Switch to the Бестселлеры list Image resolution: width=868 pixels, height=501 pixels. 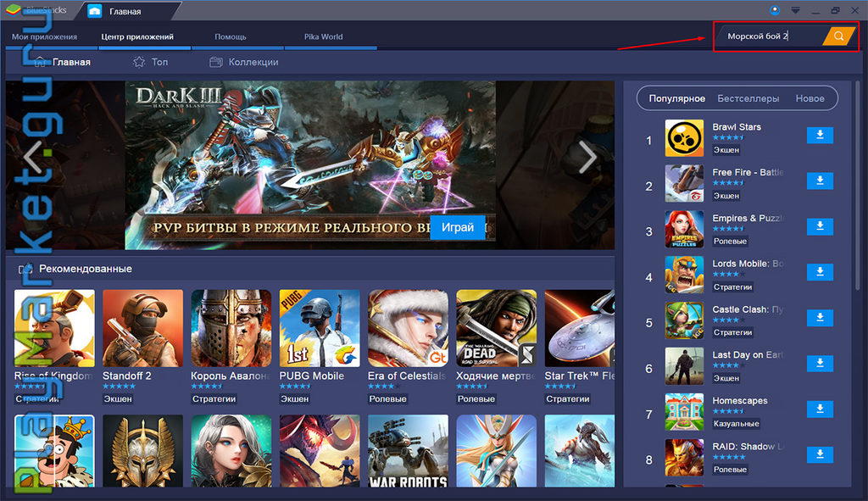[748, 98]
